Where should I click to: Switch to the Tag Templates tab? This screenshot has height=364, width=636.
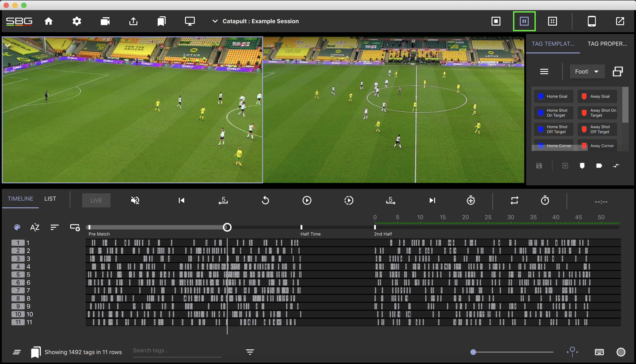point(553,44)
